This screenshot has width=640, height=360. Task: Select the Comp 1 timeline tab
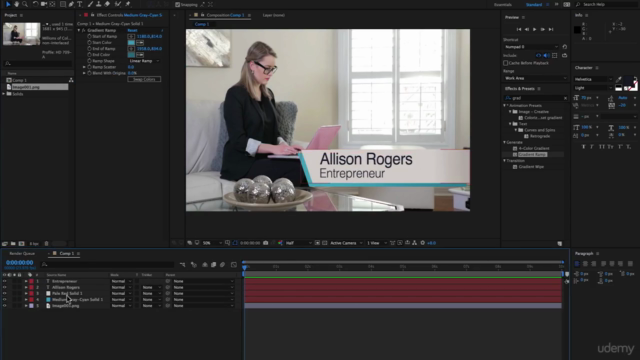tap(67, 253)
